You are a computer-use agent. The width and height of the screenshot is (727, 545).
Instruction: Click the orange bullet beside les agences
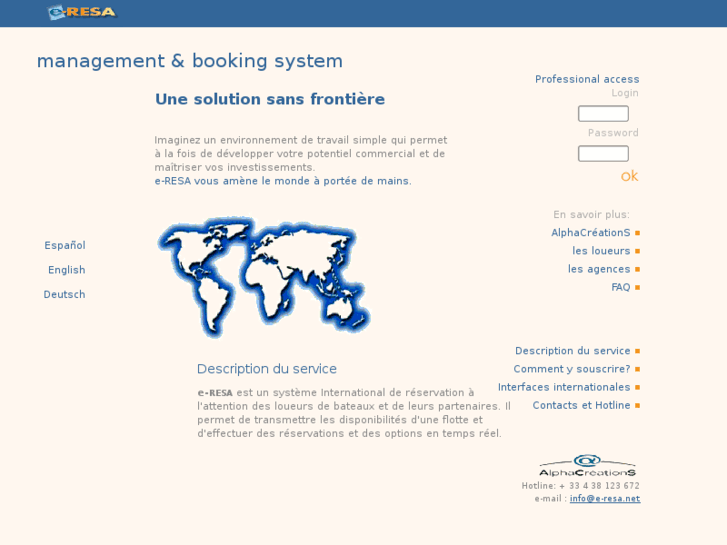click(638, 269)
